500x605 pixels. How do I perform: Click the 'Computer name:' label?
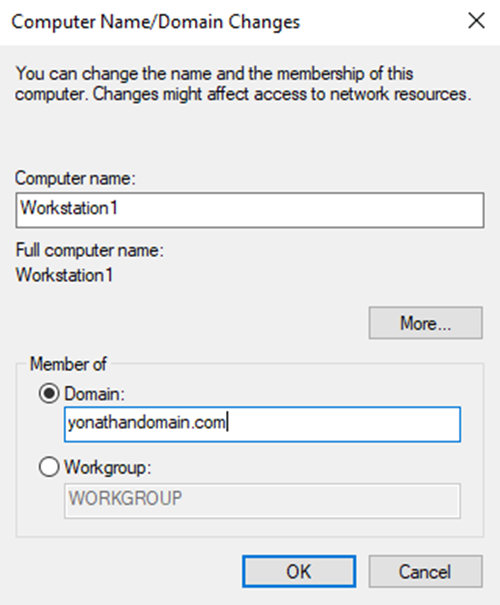point(75,178)
